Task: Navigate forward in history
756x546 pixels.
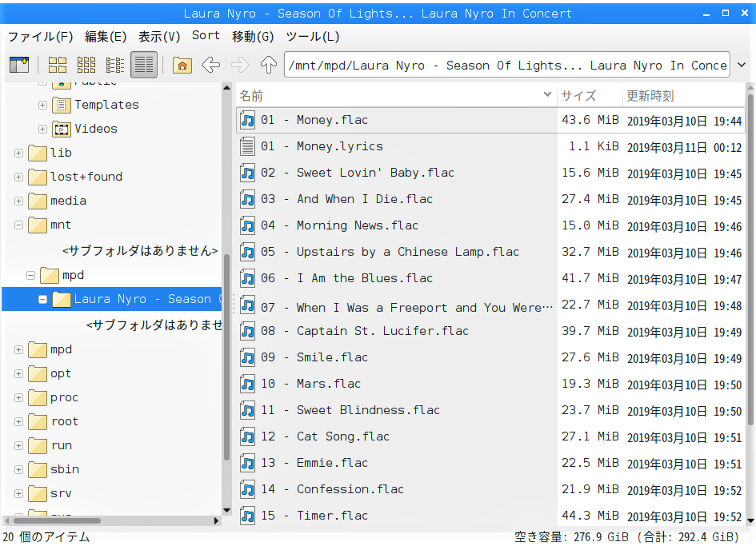Action: (x=240, y=65)
